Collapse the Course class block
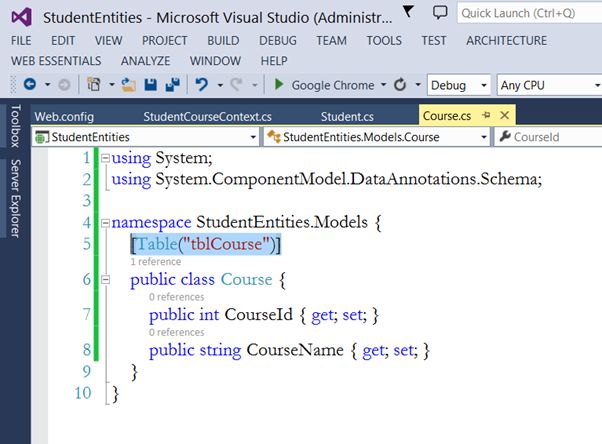This screenshot has height=444, width=602. (105, 280)
